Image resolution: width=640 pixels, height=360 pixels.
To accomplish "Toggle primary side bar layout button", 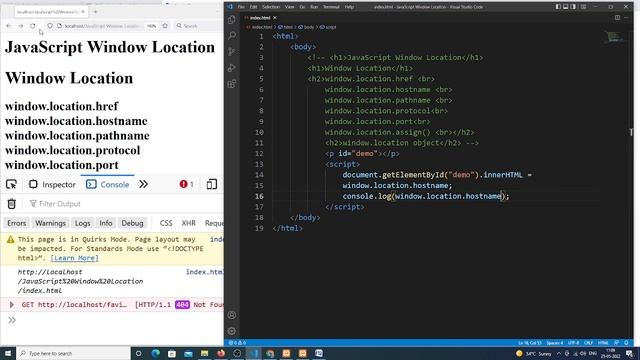I will pyautogui.click(x=558, y=7).
